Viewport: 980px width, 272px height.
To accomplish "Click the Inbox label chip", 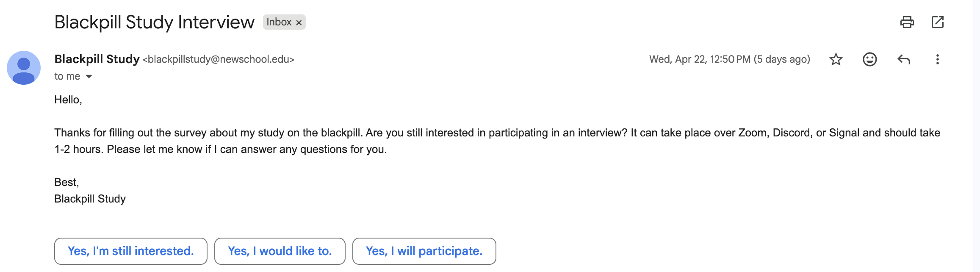I will tap(279, 22).
